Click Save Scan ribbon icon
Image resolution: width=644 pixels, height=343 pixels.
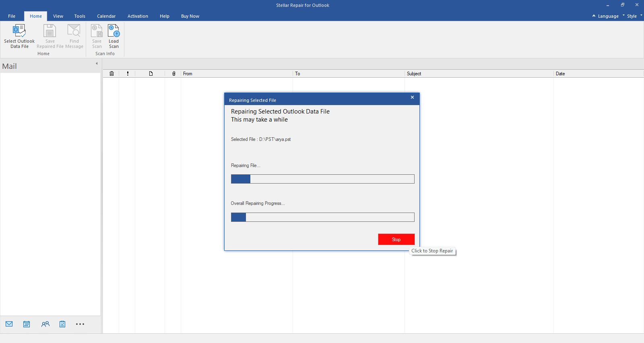point(97,31)
